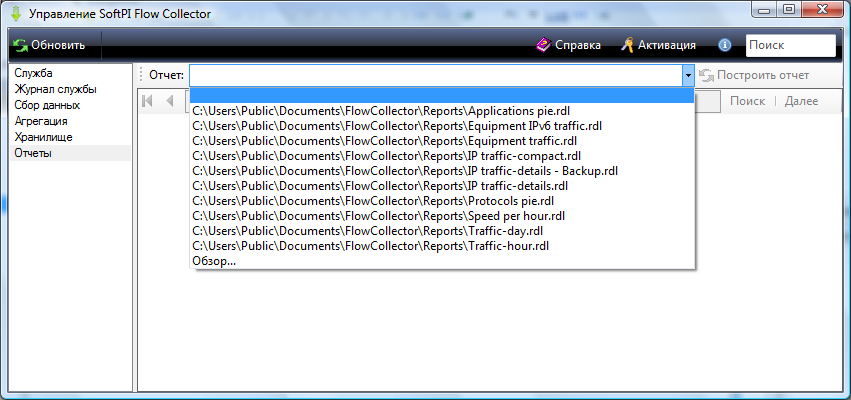The width and height of the screenshot is (851, 400).
Task: Click the Обновить toolbar button
Action: click(50, 45)
